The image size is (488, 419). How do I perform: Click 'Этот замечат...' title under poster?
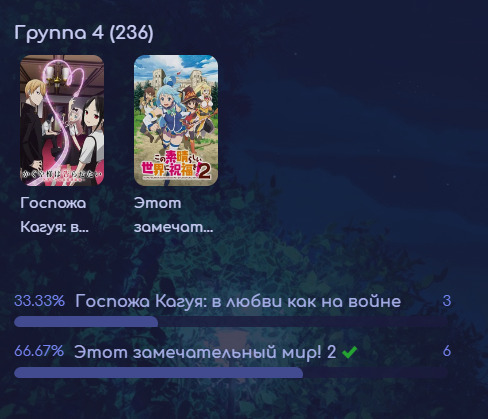coord(173,215)
